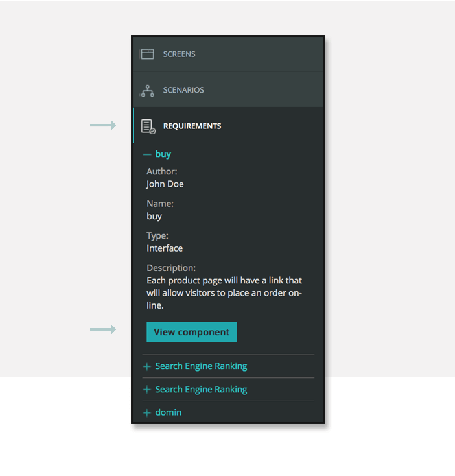Expand the domin requirement plus icon
455x476 pixels.
tap(147, 413)
